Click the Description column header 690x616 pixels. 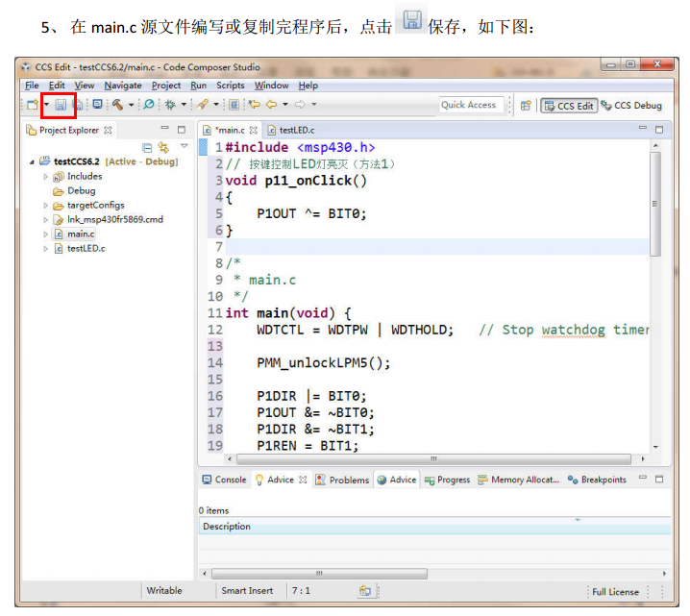point(434,527)
